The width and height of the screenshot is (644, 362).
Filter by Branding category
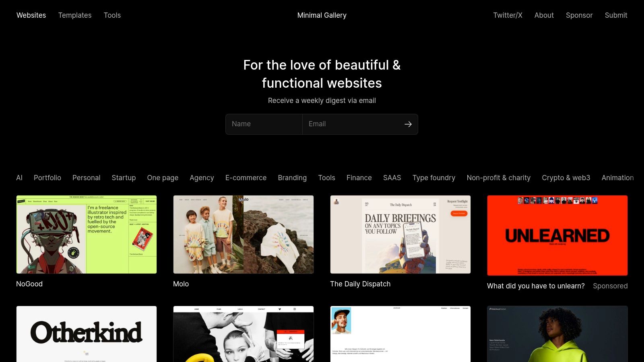292,178
